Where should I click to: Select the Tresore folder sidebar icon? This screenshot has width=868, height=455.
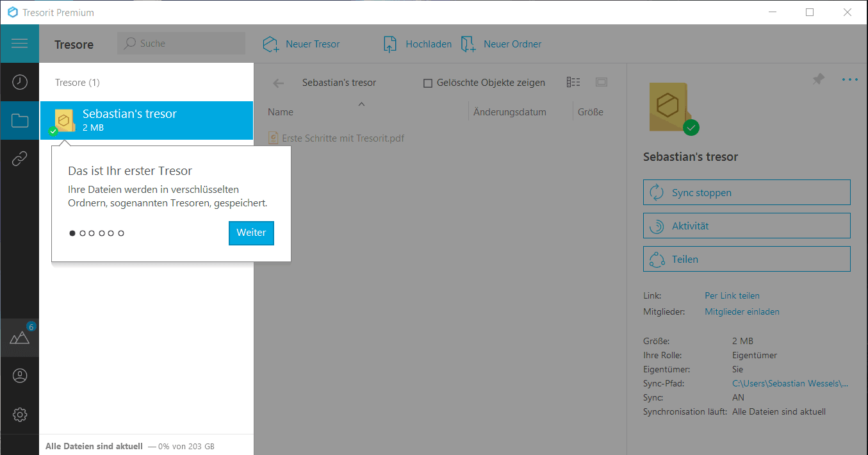[20, 120]
